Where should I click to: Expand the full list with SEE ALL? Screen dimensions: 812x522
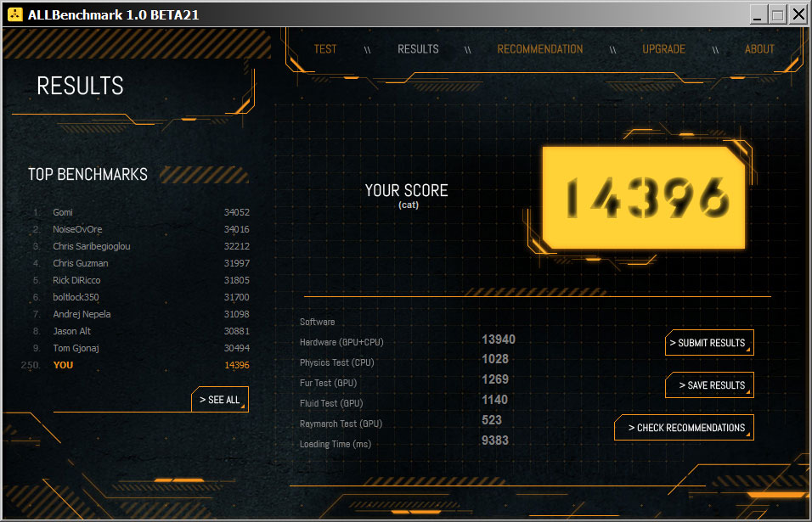pyautogui.click(x=219, y=400)
